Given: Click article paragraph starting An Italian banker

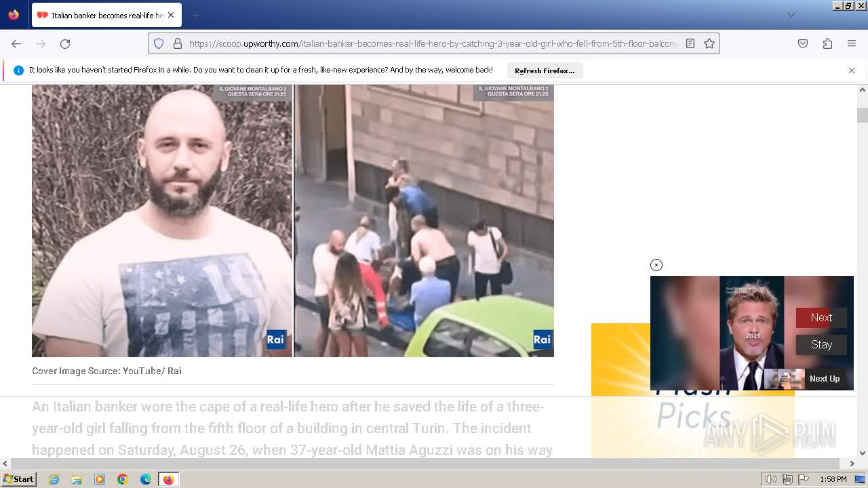Looking at the screenshot, I should click(292, 428).
